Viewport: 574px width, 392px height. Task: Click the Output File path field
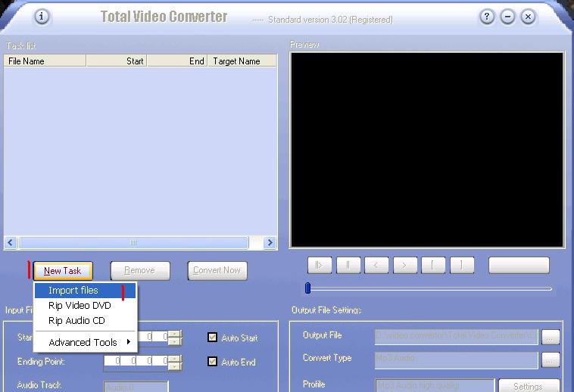[456, 337]
